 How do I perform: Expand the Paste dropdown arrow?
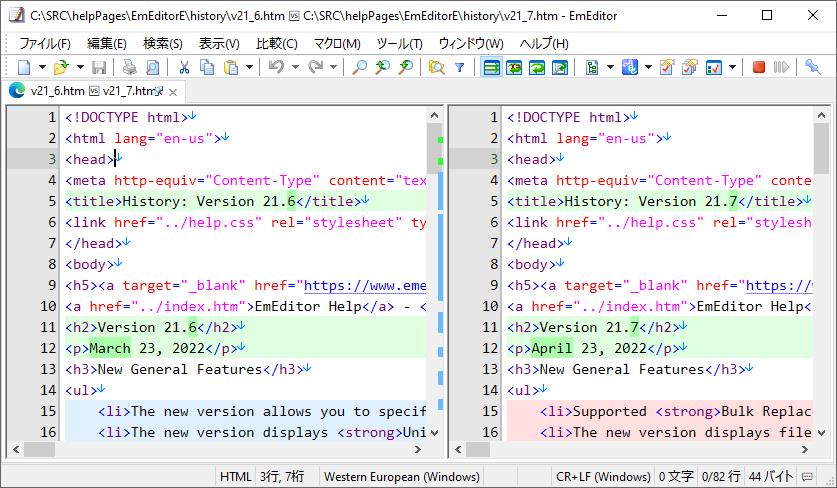(x=249, y=67)
